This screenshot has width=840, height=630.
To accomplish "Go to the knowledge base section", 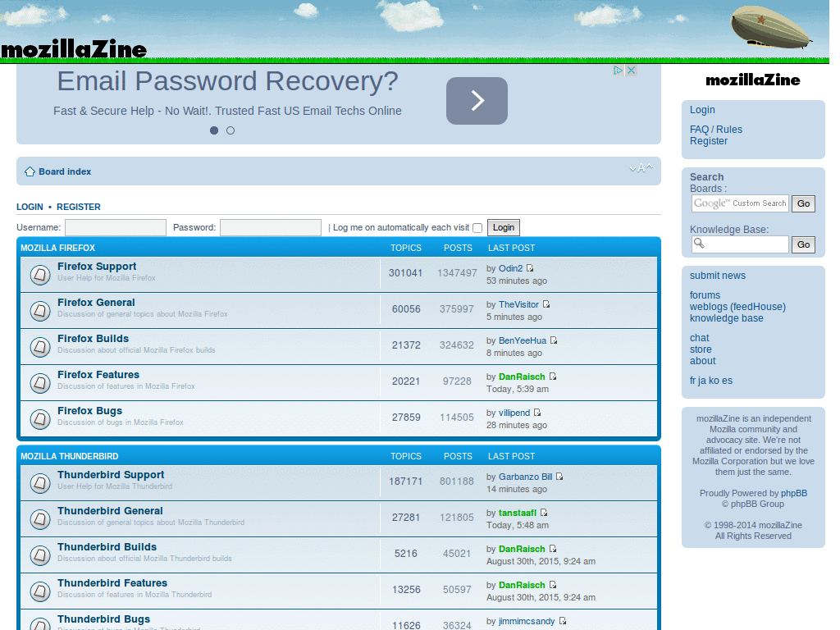I will pyautogui.click(x=725, y=317).
